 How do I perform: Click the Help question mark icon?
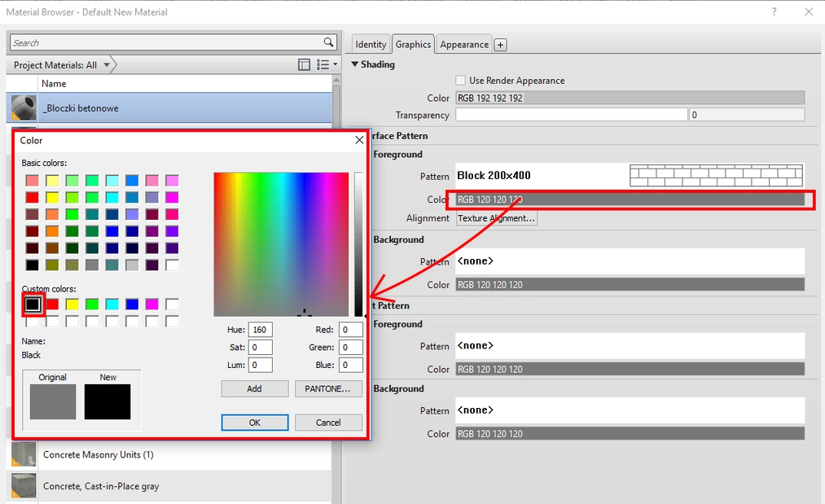point(773,11)
